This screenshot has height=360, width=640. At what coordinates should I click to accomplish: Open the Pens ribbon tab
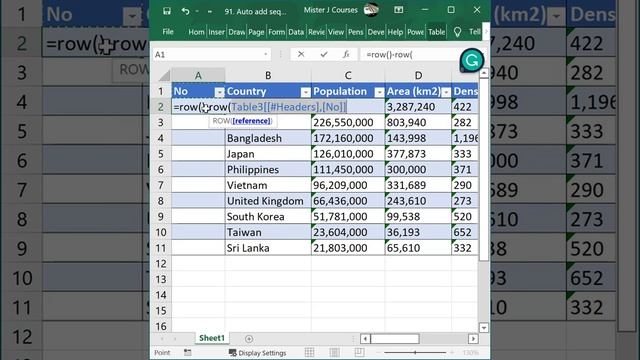(x=356, y=32)
